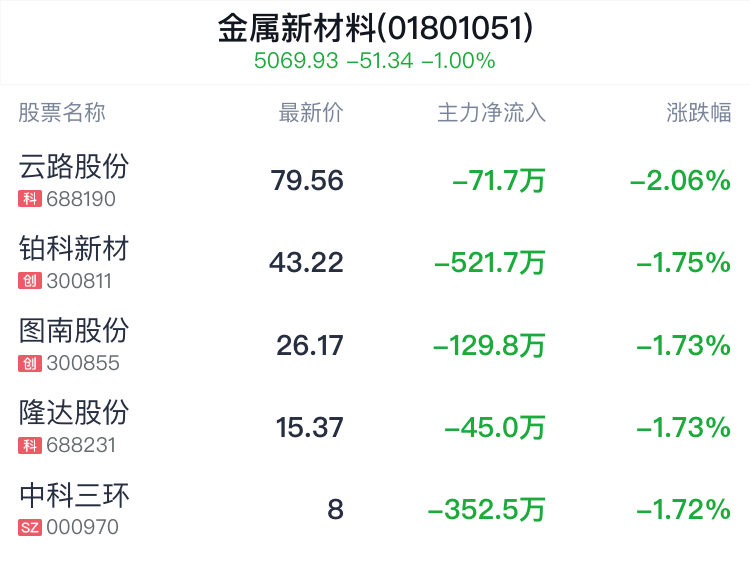Click 中科三环 change -1.72%
The width and height of the screenshot is (750, 564).
click(684, 509)
